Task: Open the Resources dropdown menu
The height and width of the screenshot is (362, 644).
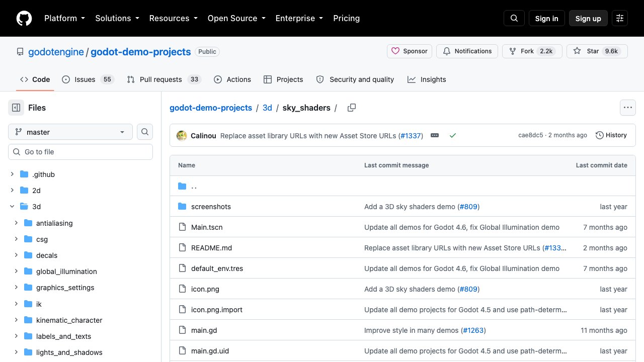Action: click(x=173, y=18)
